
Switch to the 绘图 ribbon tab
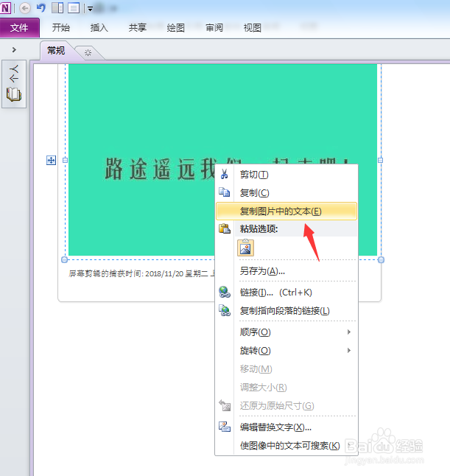176,27
